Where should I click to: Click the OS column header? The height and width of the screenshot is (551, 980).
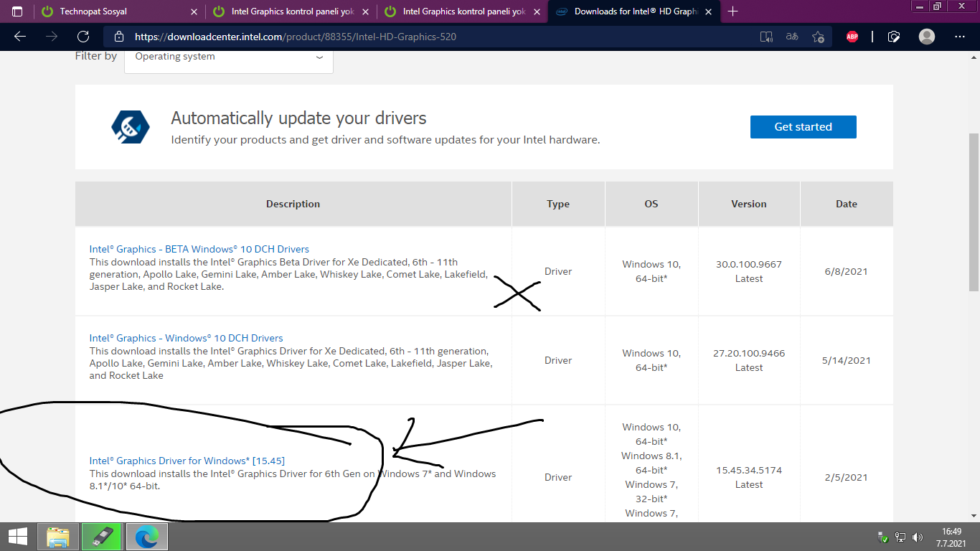point(651,204)
